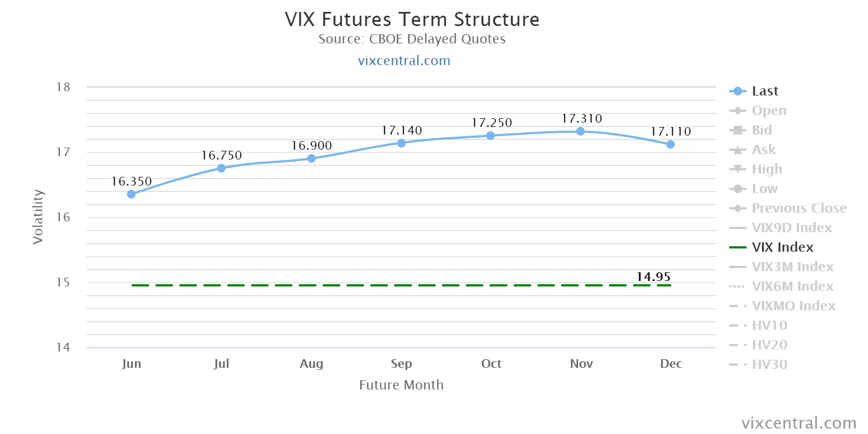Click the Dec data point at 17.110
The height and width of the screenshot is (434, 868).
(671, 144)
